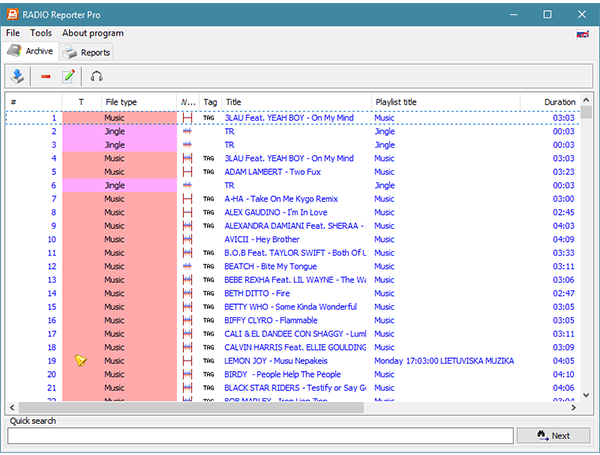Click the waveform icon in row 2 Jingle

pos(187,132)
